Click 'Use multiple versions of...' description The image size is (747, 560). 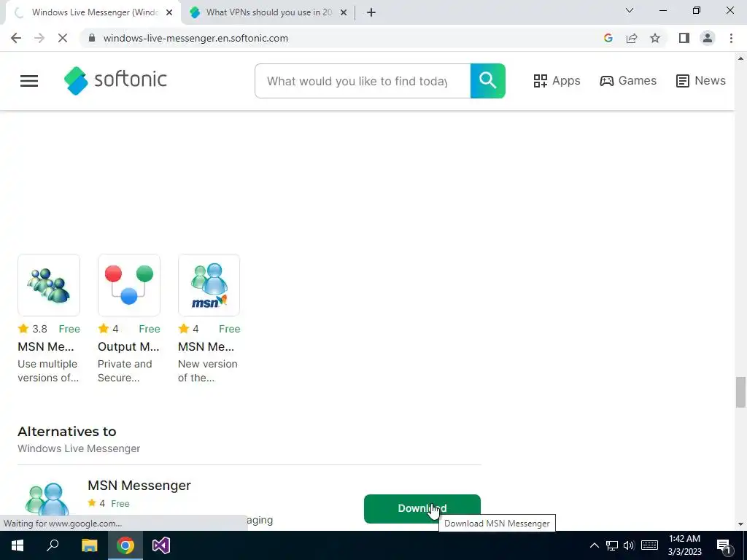click(48, 370)
